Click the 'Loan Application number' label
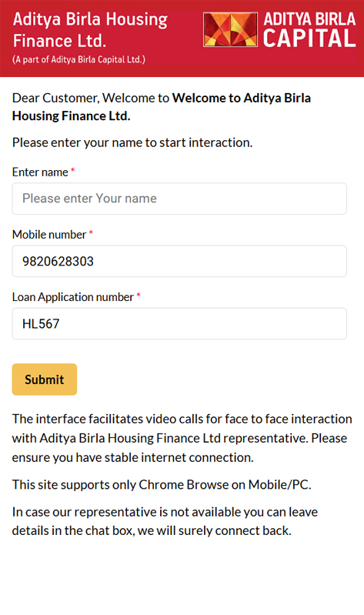Screen dimensions: 364x615 (x=73, y=297)
